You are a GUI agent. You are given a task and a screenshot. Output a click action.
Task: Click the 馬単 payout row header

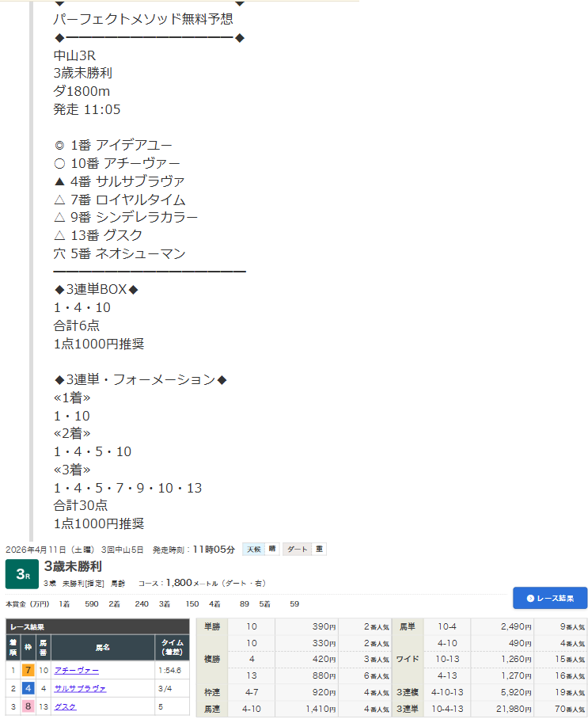pos(408,626)
